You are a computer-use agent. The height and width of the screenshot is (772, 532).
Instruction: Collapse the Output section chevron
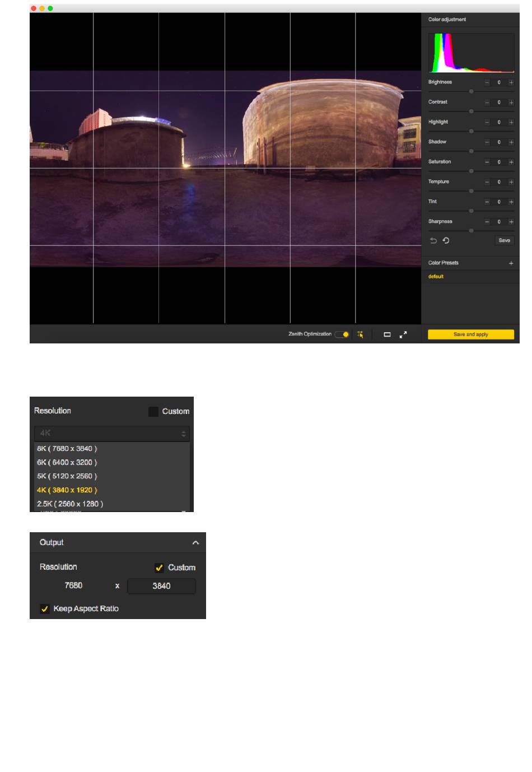pos(195,542)
